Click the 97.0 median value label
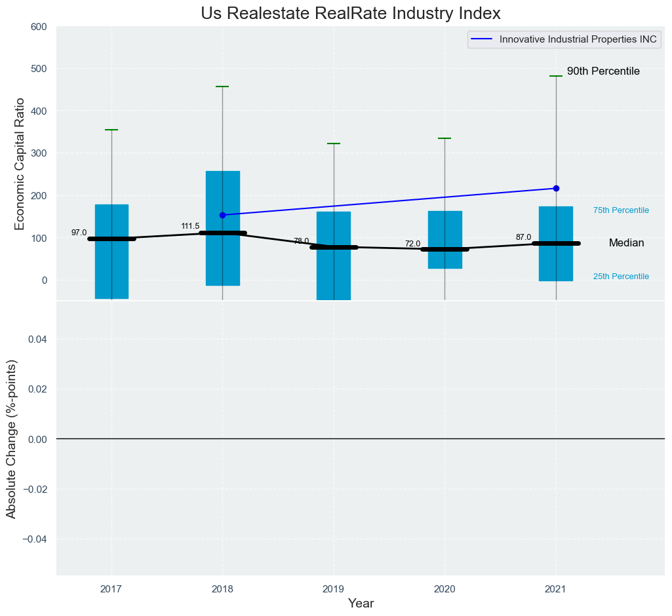 (x=79, y=233)
